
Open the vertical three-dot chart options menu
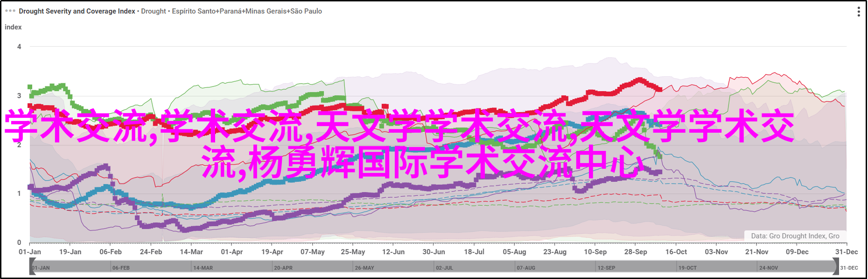(858, 12)
